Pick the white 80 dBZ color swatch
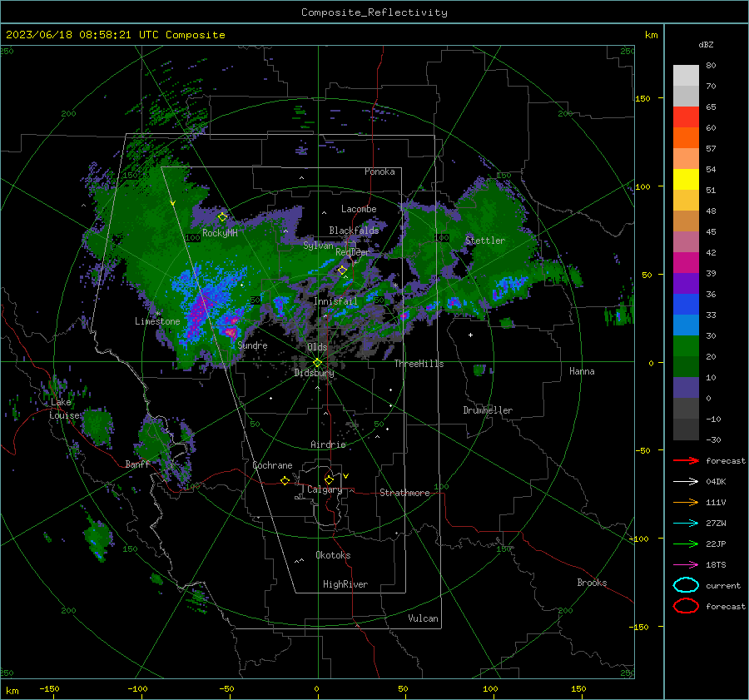 (x=686, y=75)
